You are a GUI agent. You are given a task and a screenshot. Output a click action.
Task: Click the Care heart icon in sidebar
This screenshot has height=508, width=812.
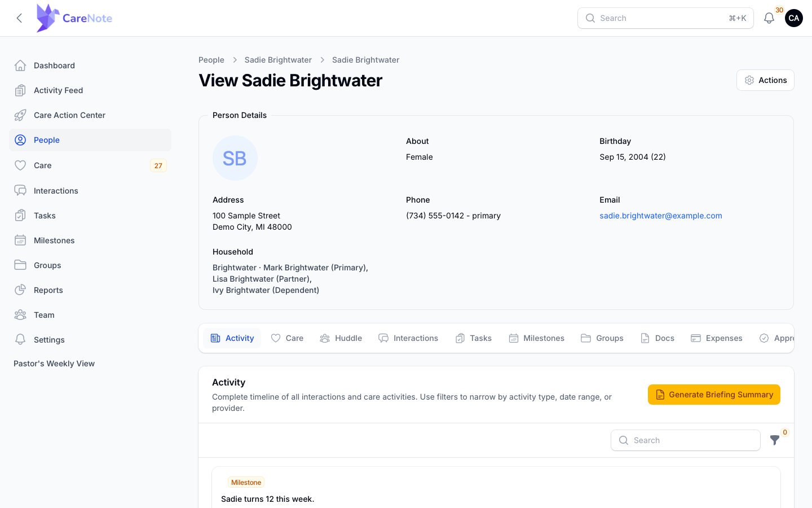[20, 165]
